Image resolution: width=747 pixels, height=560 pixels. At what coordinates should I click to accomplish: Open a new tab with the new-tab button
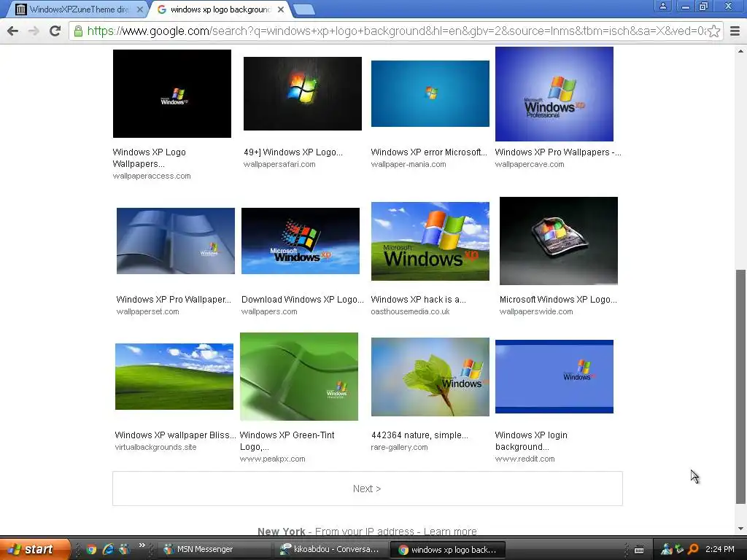pyautogui.click(x=303, y=9)
